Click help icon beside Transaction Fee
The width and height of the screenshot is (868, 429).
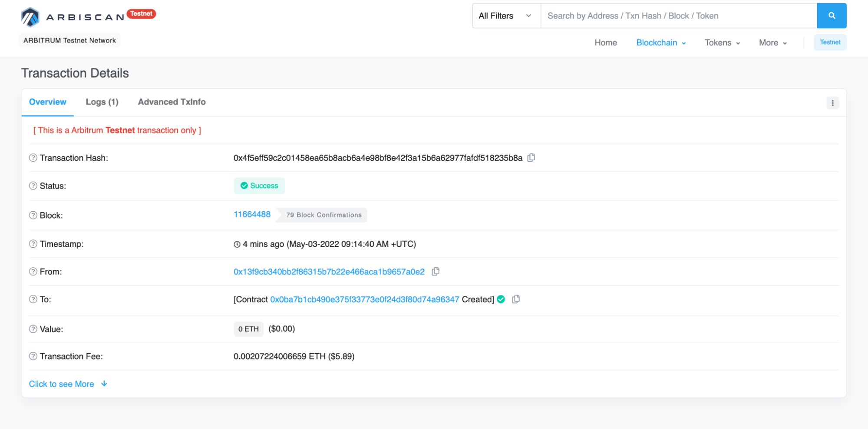coord(33,356)
